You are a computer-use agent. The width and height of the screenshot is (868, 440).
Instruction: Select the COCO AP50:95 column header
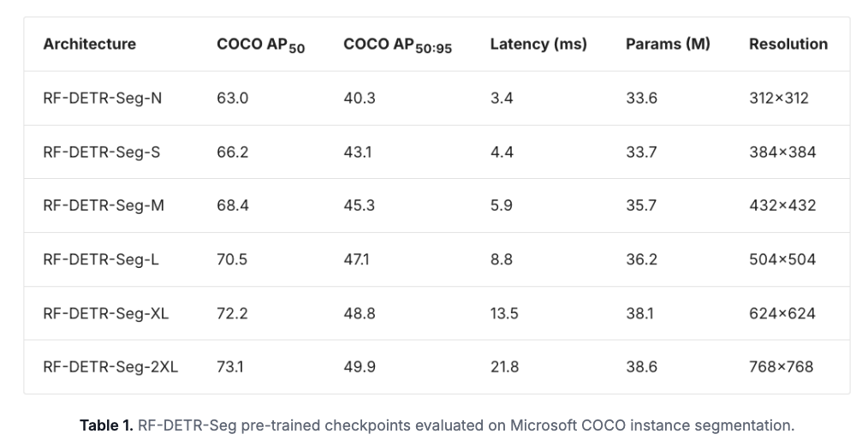click(x=397, y=45)
